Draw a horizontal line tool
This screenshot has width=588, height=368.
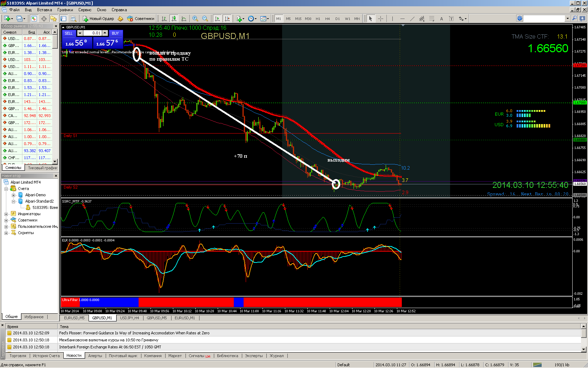[x=402, y=19]
